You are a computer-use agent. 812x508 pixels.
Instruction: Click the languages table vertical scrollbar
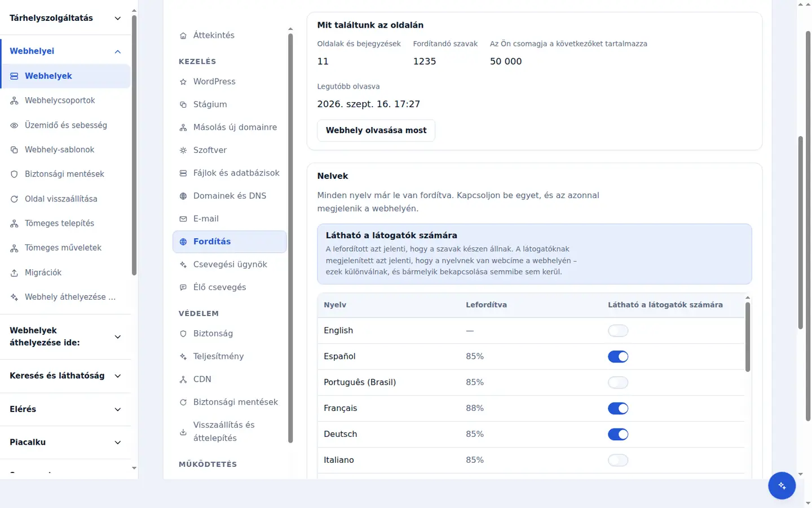pyautogui.click(x=748, y=337)
